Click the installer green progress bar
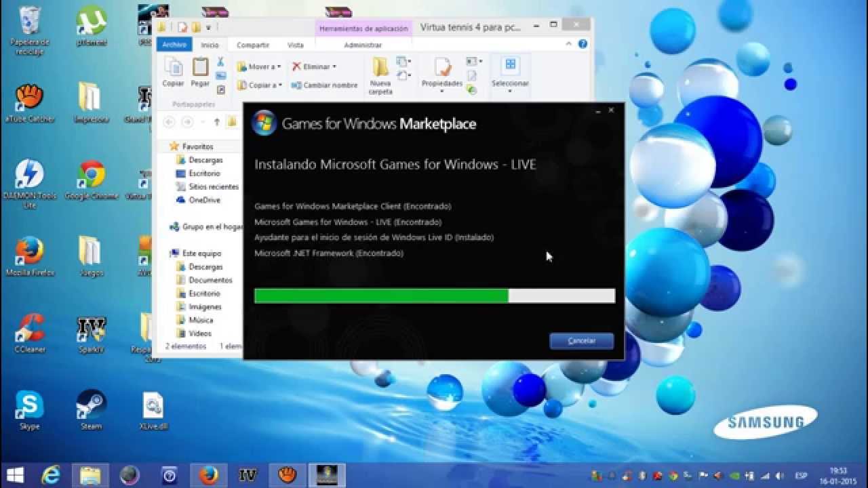The width and height of the screenshot is (868, 488). (435, 296)
